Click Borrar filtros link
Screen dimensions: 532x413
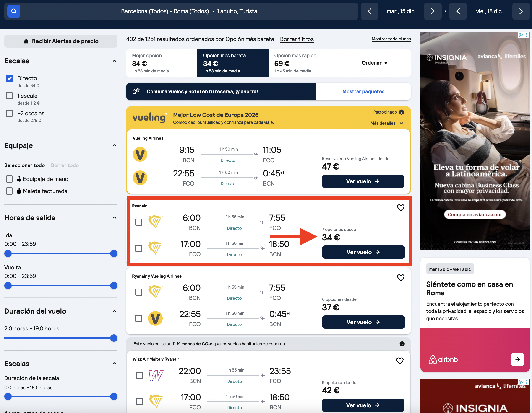click(x=297, y=39)
